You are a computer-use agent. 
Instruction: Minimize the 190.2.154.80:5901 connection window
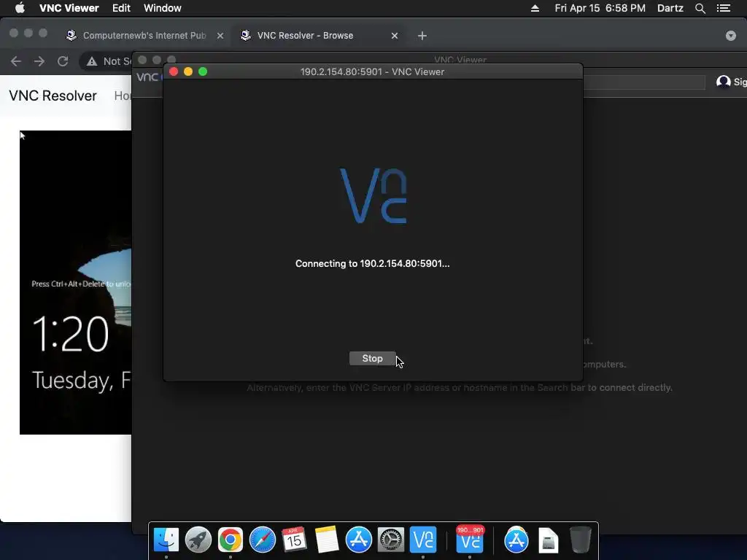click(x=188, y=71)
